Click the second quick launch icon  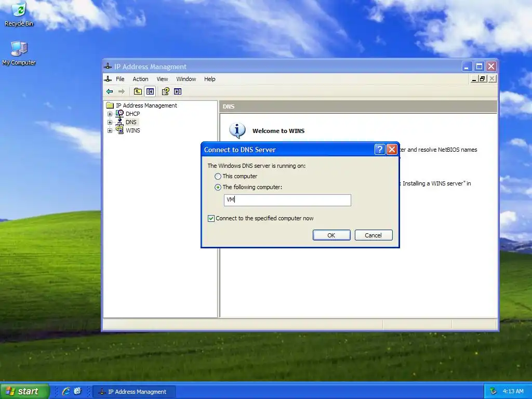click(78, 391)
